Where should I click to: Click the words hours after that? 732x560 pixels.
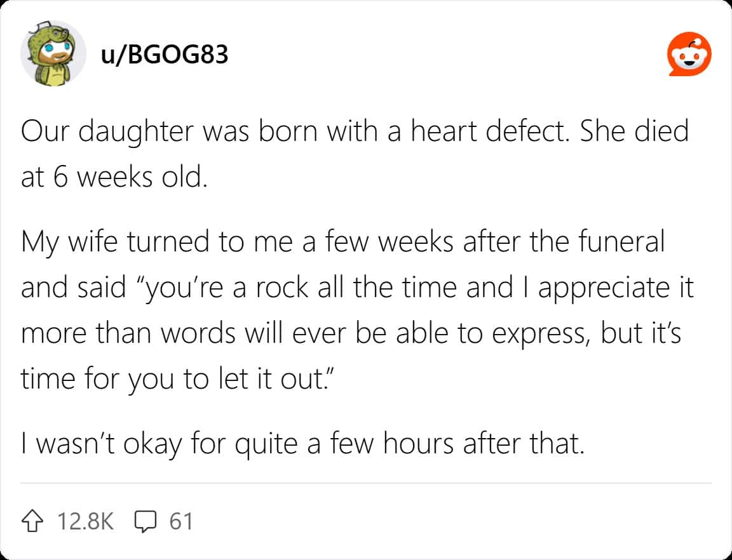484,443
